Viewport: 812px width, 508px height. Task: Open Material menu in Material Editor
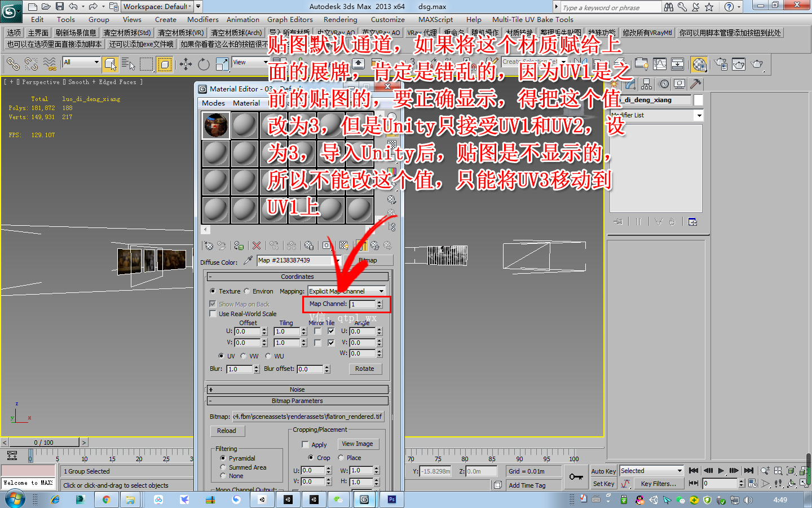(246, 103)
